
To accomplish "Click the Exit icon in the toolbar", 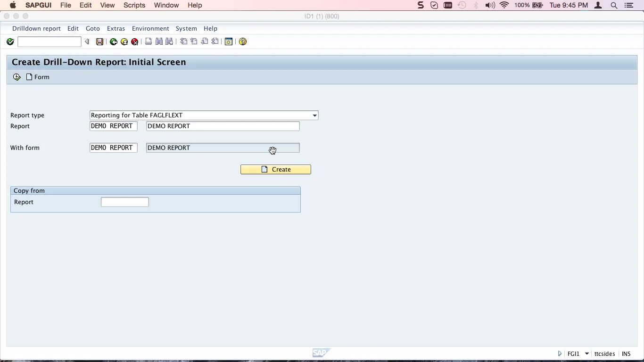I will coord(124,41).
